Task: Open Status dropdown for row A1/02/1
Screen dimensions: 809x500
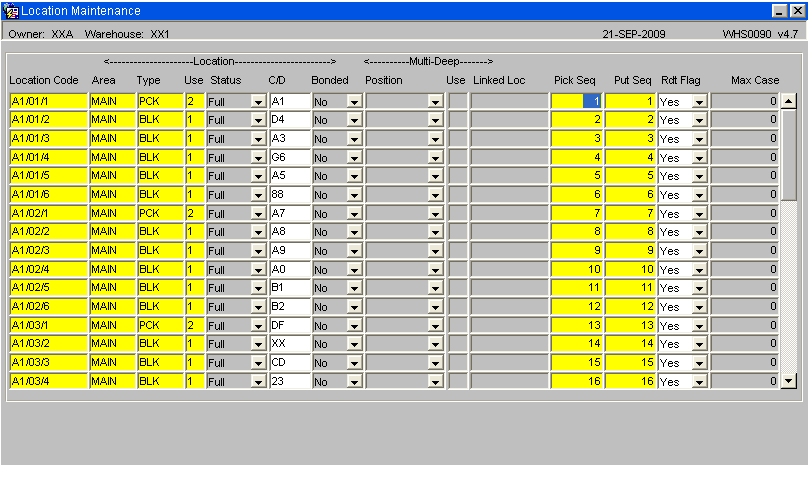Action: pyautogui.click(x=258, y=214)
